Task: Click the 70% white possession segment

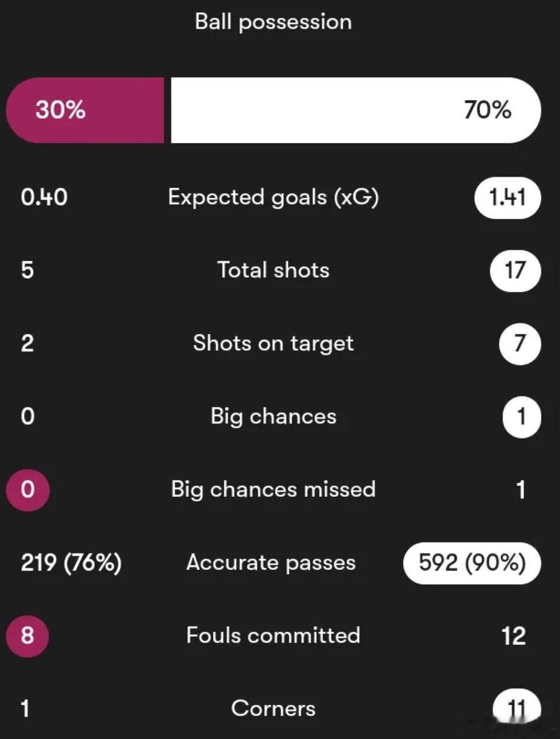Action: coord(356,110)
